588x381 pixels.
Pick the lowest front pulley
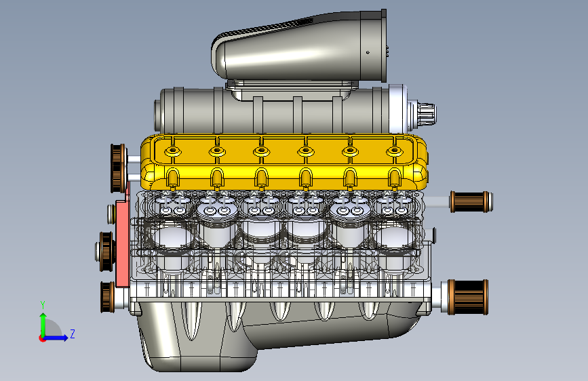pyautogui.click(x=108, y=297)
